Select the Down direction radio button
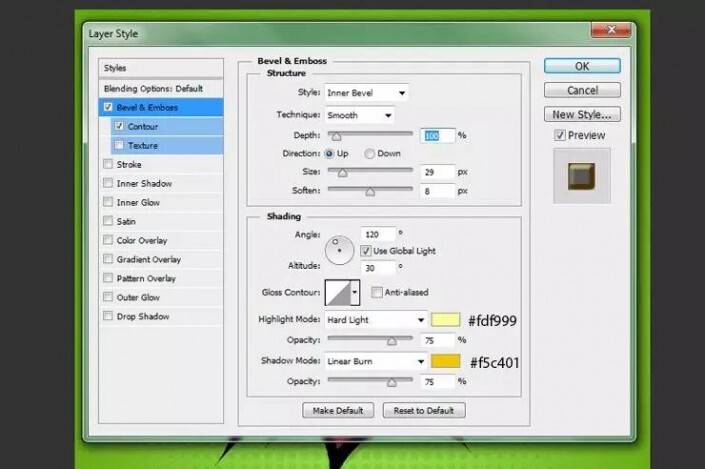Viewport: 705px width, 469px height. [369, 154]
